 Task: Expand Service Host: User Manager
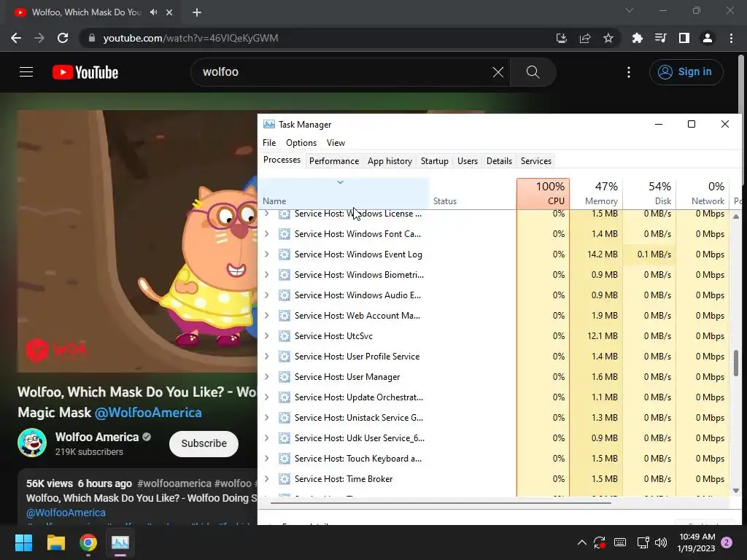pyautogui.click(x=267, y=377)
